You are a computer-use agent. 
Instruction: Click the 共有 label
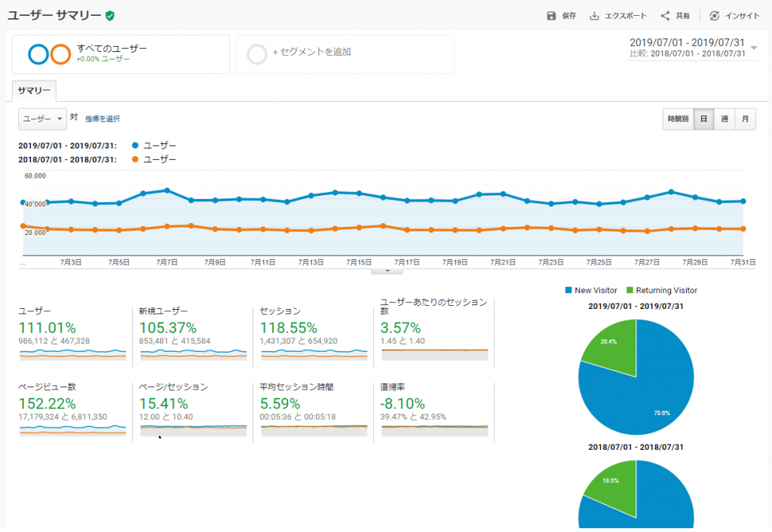tap(682, 17)
